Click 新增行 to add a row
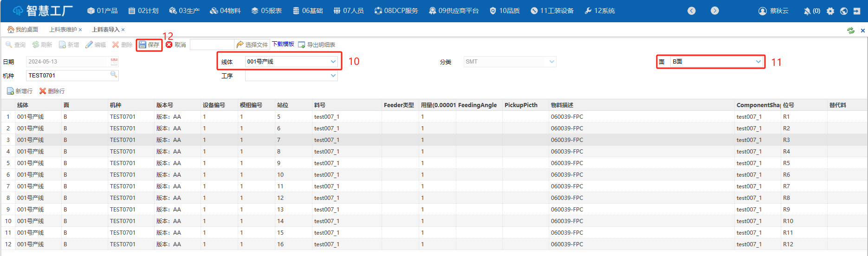This screenshot has height=256, width=868. click(x=19, y=91)
